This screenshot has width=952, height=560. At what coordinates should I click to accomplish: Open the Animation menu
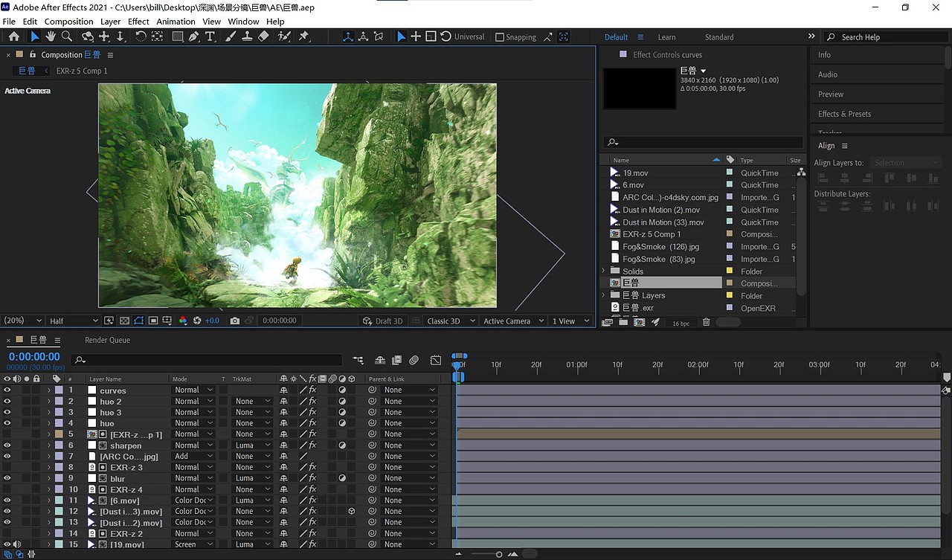(x=176, y=22)
